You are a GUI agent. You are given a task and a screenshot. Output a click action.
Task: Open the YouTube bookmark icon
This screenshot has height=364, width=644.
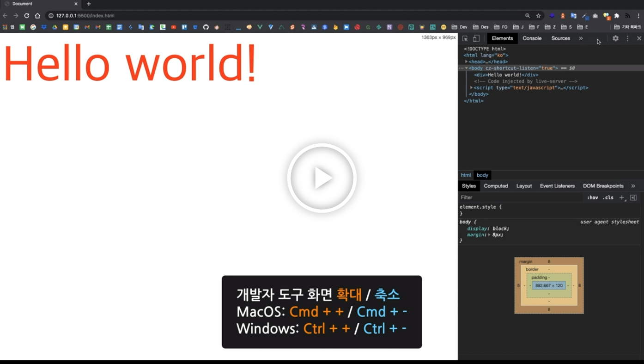[x=174, y=27]
